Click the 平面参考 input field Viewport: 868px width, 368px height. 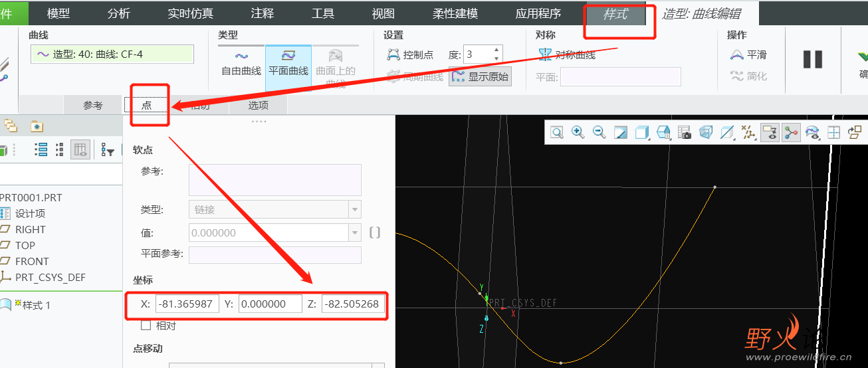275,255
